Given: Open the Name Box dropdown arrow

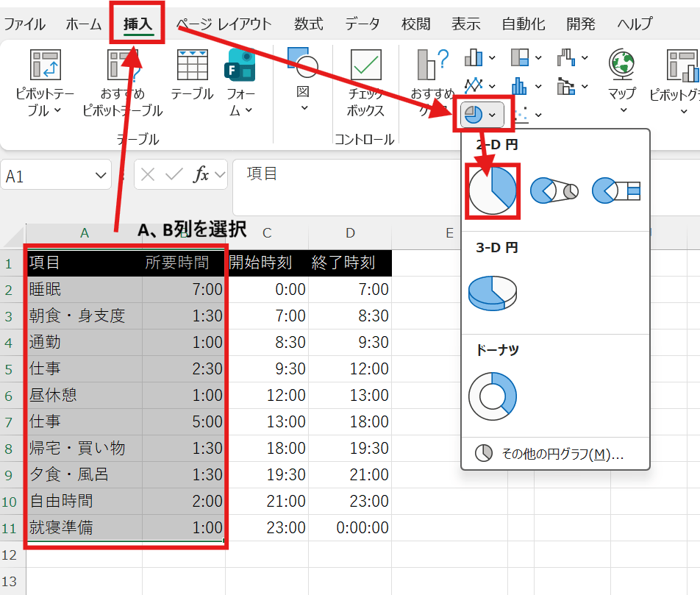Looking at the screenshot, I should [x=101, y=175].
